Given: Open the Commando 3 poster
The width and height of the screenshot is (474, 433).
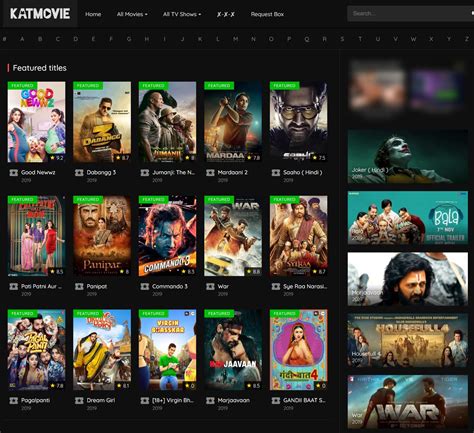Looking at the screenshot, I should click(167, 236).
